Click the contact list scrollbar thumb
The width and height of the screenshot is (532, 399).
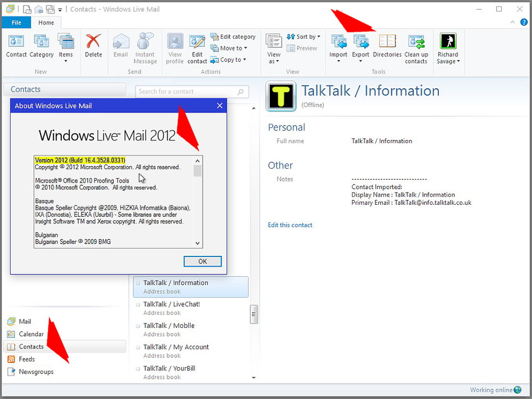pyautogui.click(x=254, y=314)
